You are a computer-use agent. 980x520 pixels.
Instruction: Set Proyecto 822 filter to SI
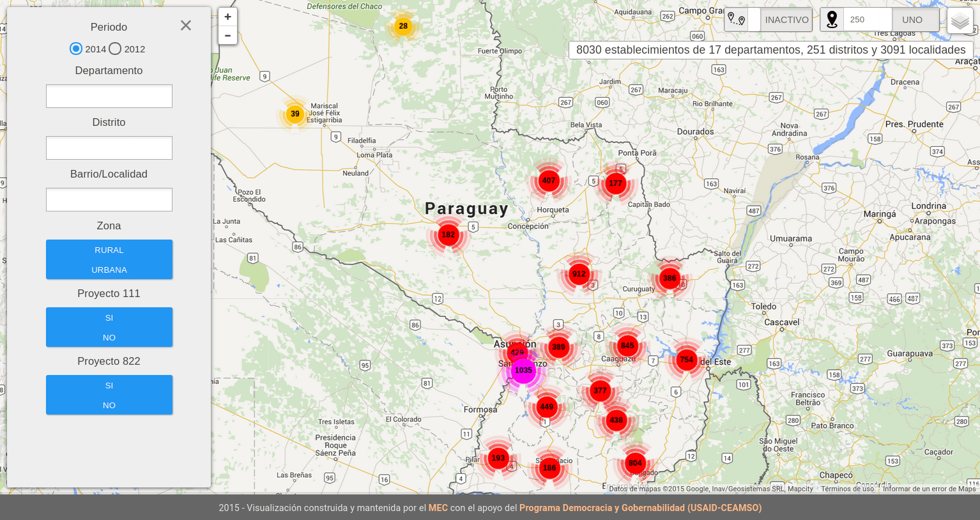point(109,385)
